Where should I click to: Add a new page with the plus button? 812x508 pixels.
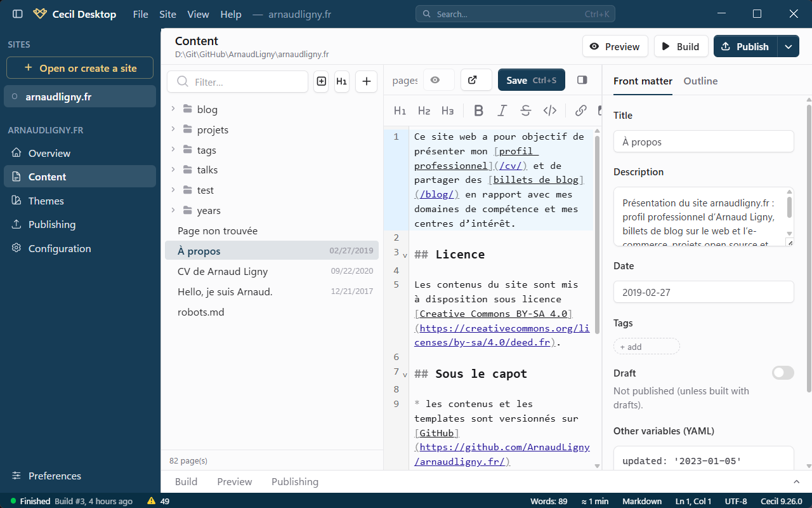[367, 81]
